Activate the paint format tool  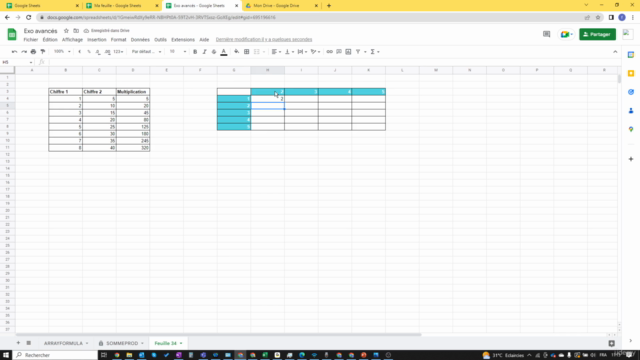click(x=43, y=52)
